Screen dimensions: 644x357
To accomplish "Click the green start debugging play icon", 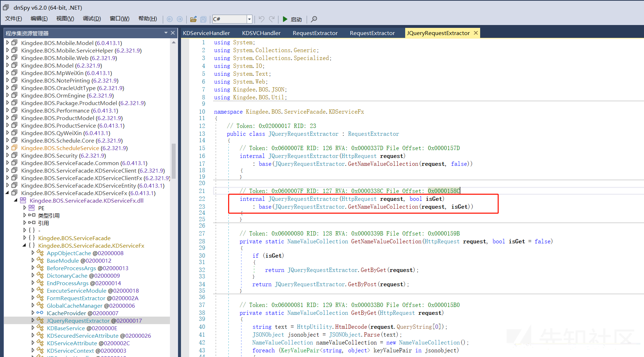I will click(285, 19).
